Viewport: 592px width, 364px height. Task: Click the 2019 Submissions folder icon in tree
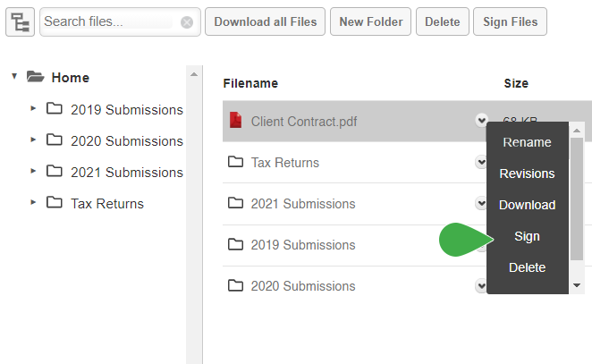(x=55, y=109)
